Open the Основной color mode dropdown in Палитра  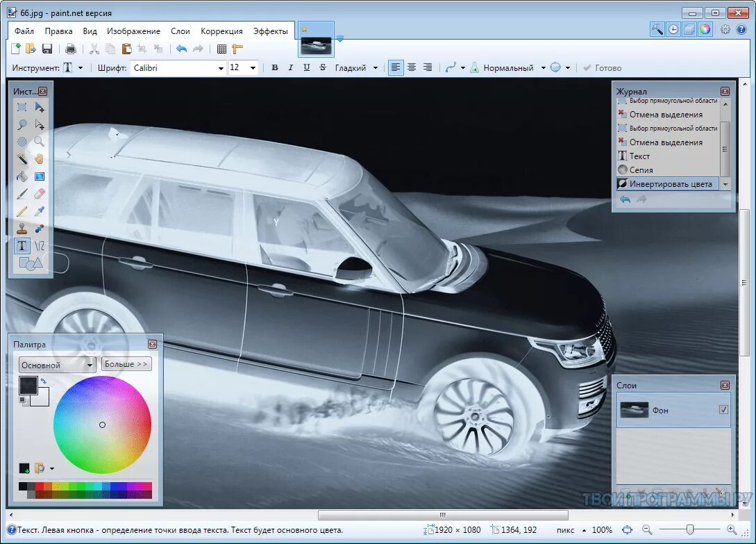[57, 365]
